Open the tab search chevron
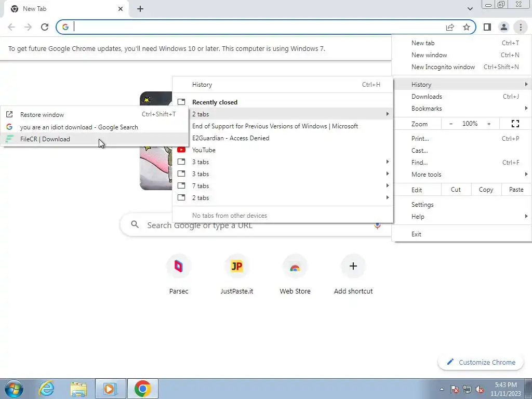532x399 pixels. [470, 9]
